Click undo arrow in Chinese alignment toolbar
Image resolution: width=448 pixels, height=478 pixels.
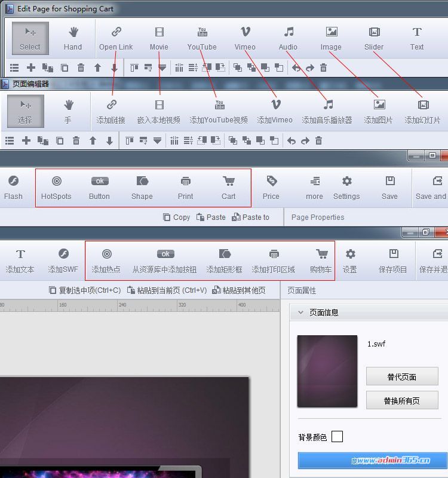[x=291, y=140]
